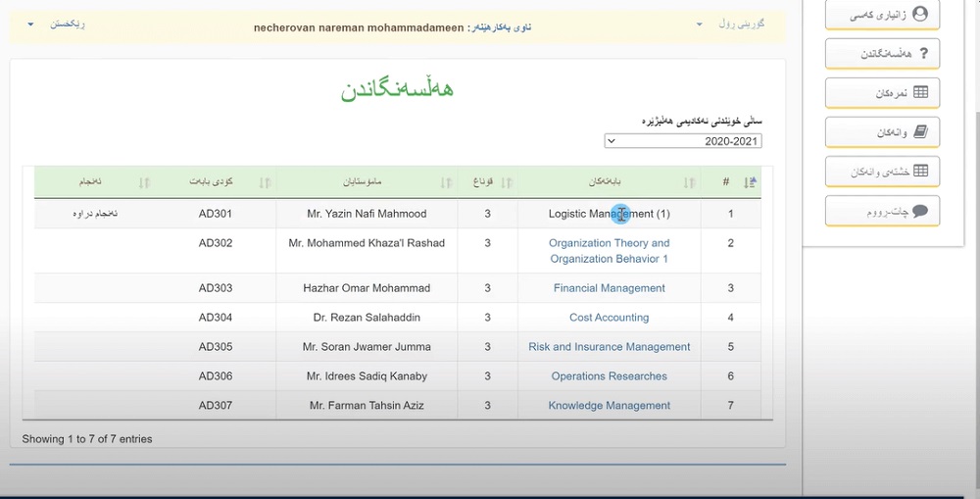Click the 'Showing 1 to 7 of 7 entries' text
This screenshot has height=499, width=980.
pos(87,439)
